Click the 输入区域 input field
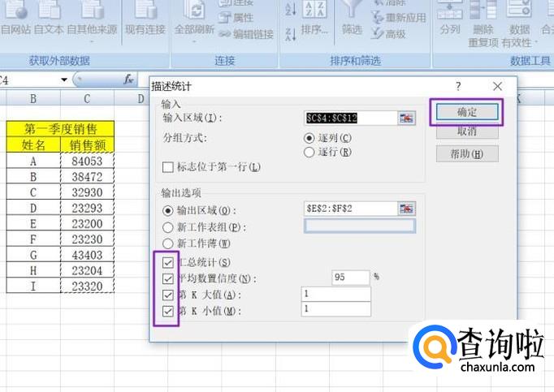The width and height of the screenshot is (554, 392). coord(350,118)
